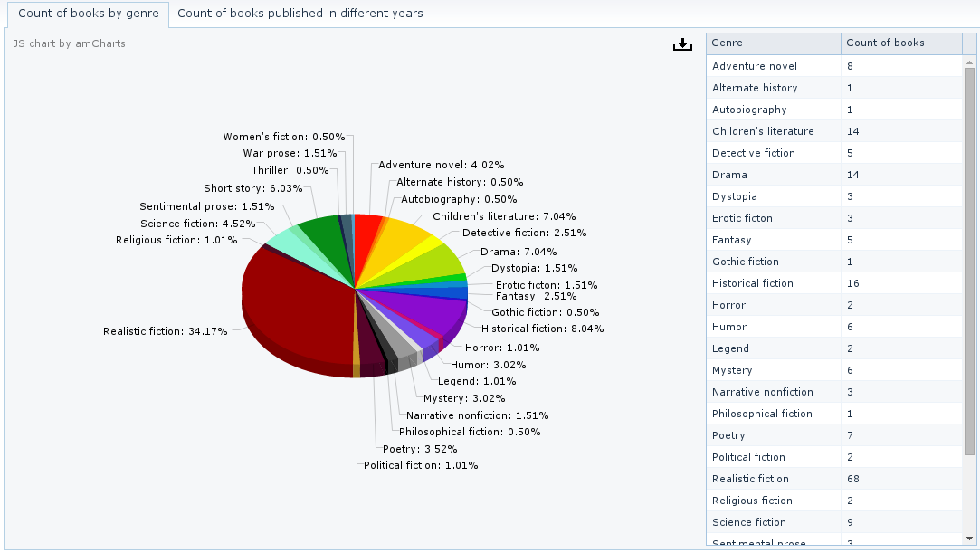
Task: Click the table scrollbar up arrow
Action: click(969, 62)
